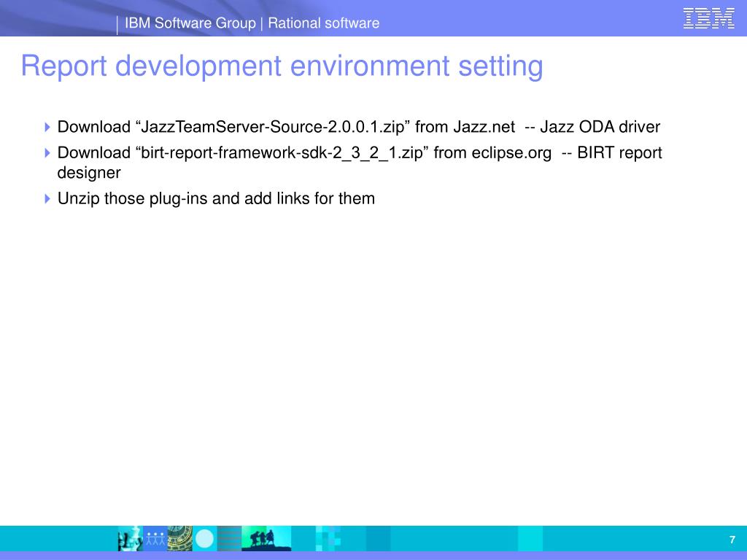Click the bullet line mentioning JazzTeamServer-Source-2.0.0.1.zip

click(359, 127)
